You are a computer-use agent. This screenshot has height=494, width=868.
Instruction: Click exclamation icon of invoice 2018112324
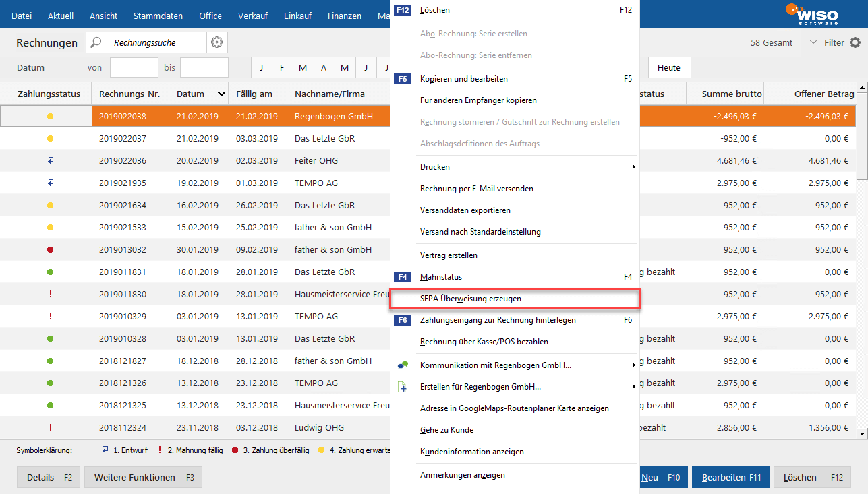tap(50, 428)
